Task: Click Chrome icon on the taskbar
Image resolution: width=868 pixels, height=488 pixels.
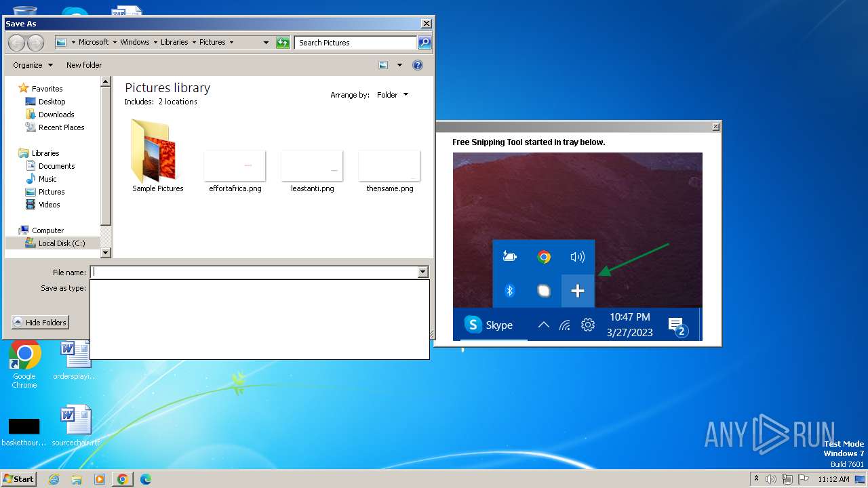Action: tap(122, 479)
